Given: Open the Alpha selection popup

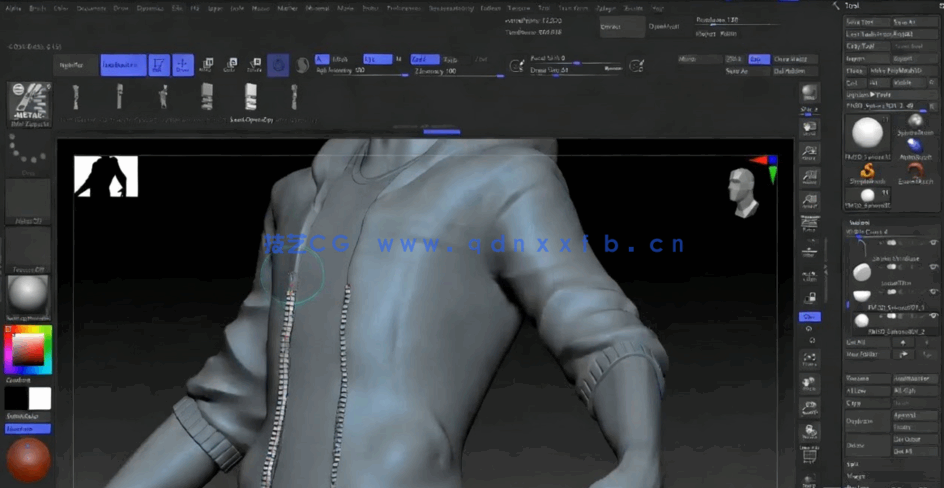Looking at the screenshot, I should coord(28,199).
